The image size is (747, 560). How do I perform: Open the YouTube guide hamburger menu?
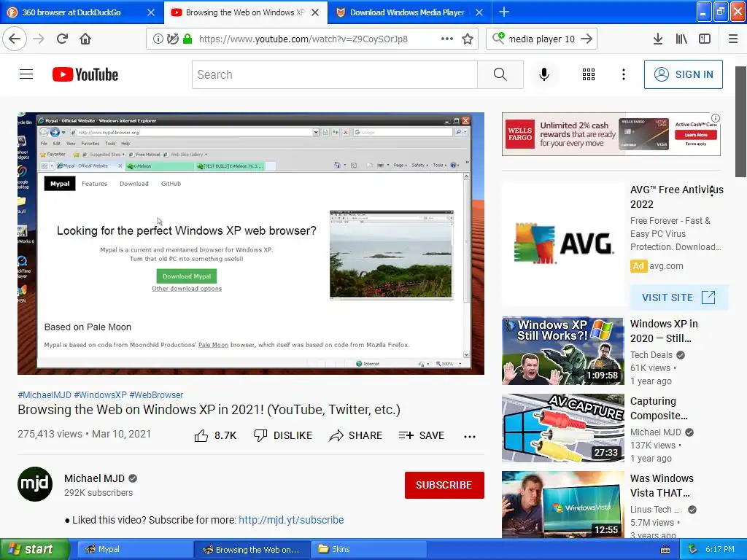tap(26, 74)
